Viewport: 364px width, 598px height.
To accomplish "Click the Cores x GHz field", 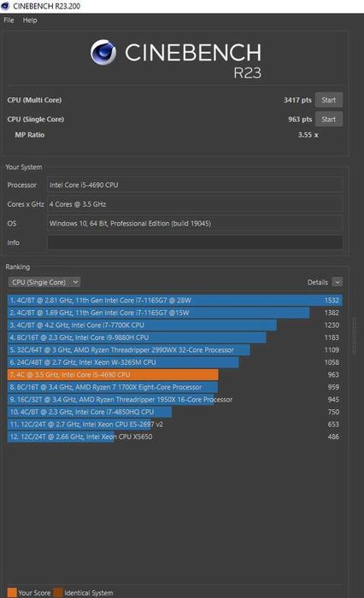I will (195, 204).
